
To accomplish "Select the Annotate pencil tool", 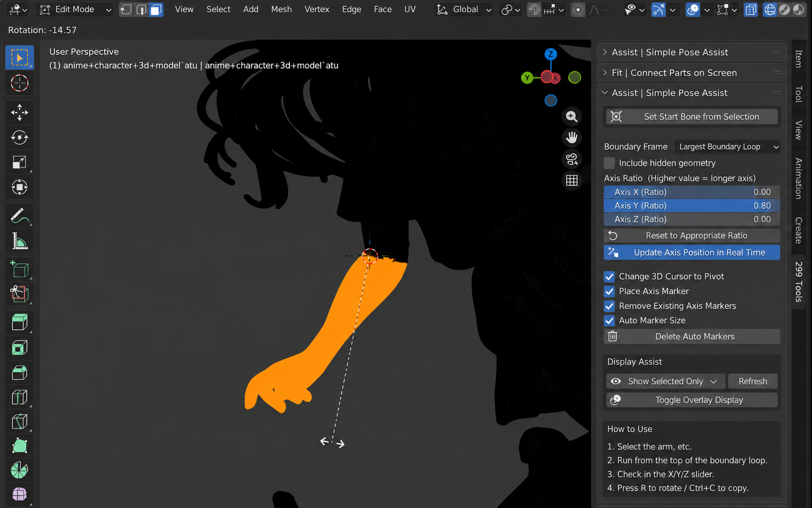I will tap(19, 216).
